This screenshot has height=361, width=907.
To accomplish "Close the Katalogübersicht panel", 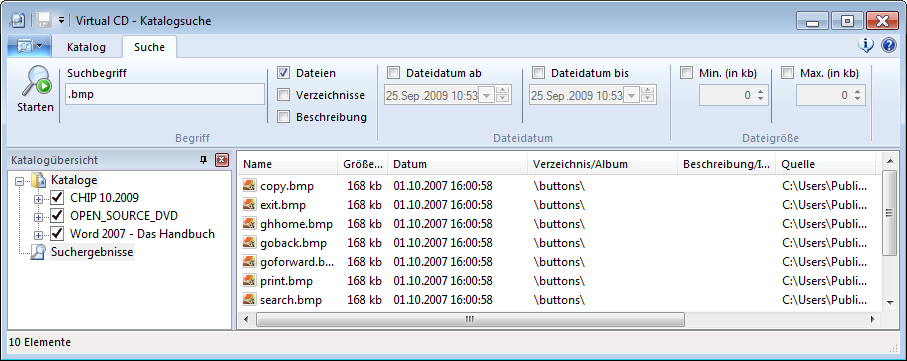I will [x=222, y=160].
